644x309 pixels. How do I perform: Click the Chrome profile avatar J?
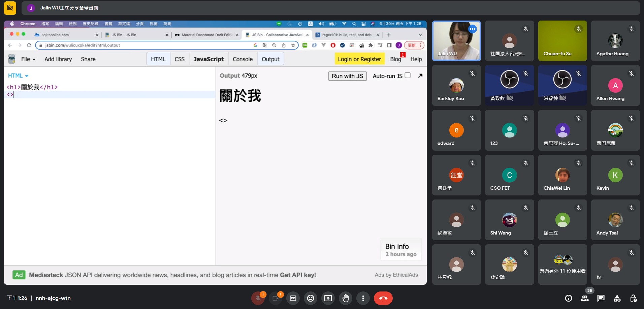(399, 45)
